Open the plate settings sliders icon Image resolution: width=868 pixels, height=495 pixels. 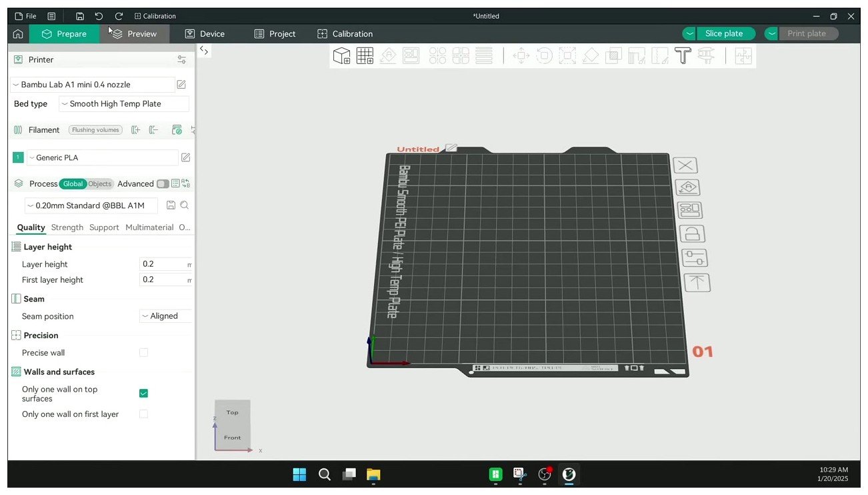695,258
